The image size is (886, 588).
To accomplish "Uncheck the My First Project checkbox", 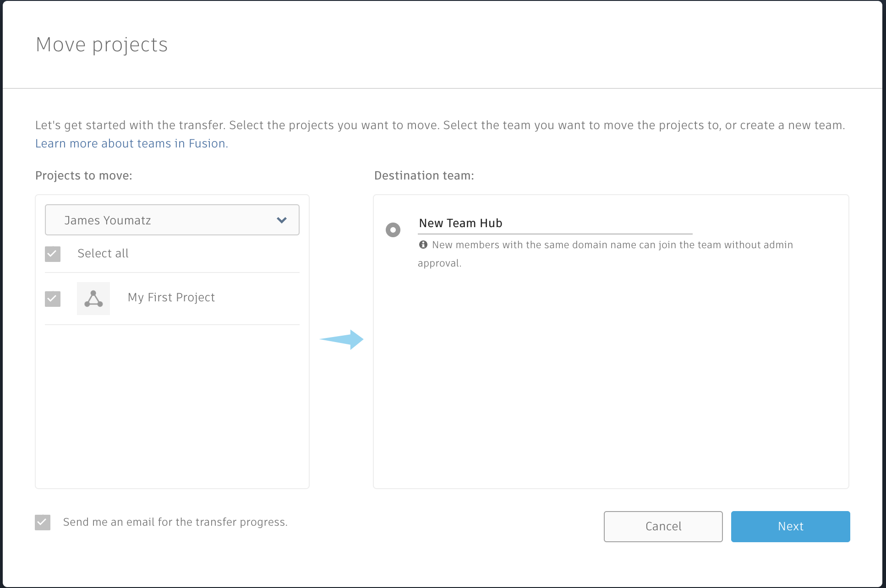I will coord(53,299).
